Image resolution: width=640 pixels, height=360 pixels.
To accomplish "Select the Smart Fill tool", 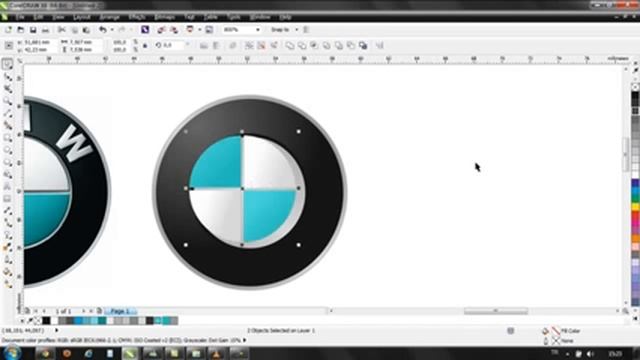I will (x=7, y=125).
